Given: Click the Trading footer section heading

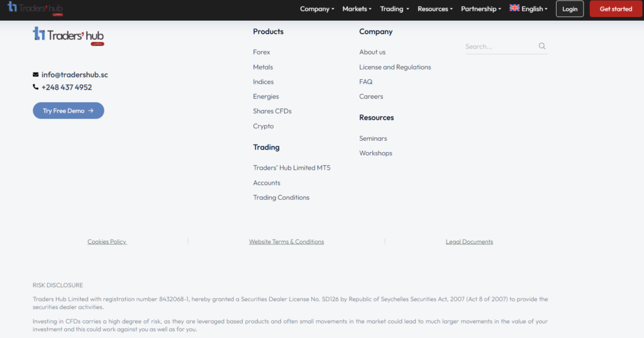Looking at the screenshot, I should point(266,147).
